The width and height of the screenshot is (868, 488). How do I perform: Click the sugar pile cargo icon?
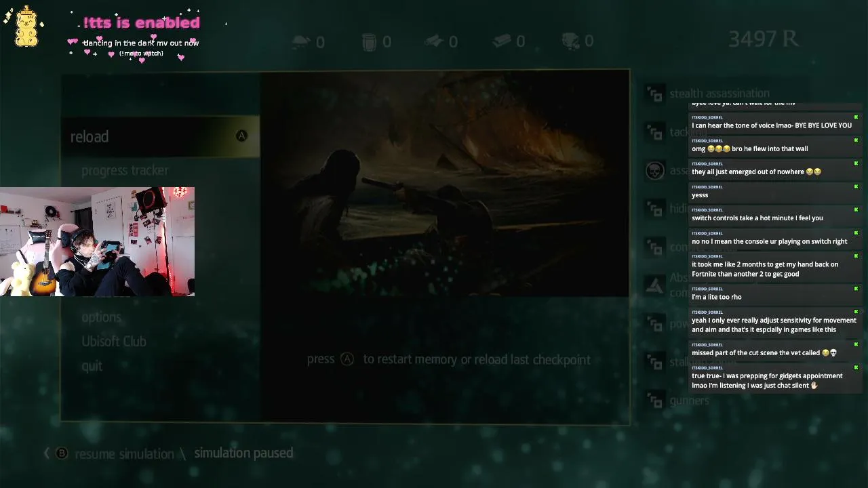pyautogui.click(x=301, y=42)
